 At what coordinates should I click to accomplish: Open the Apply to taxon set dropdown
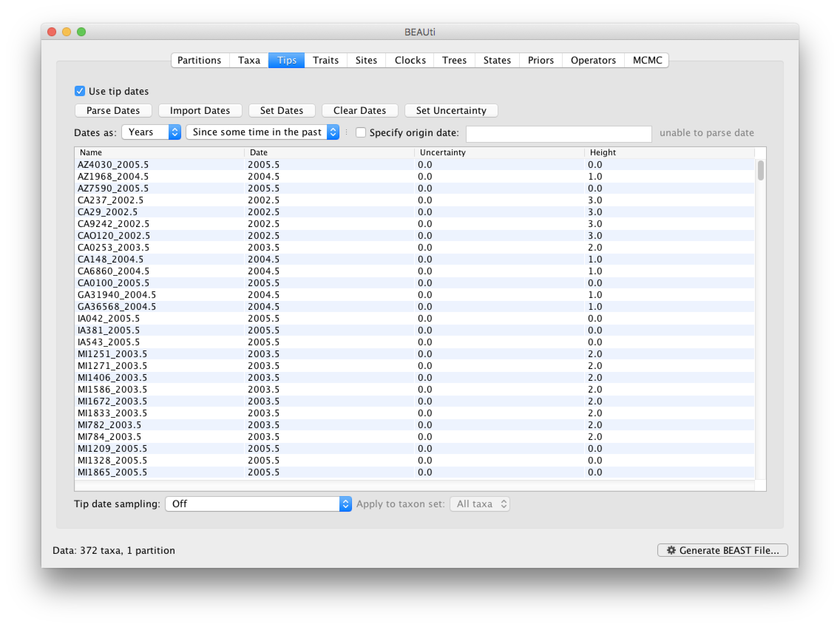480,504
